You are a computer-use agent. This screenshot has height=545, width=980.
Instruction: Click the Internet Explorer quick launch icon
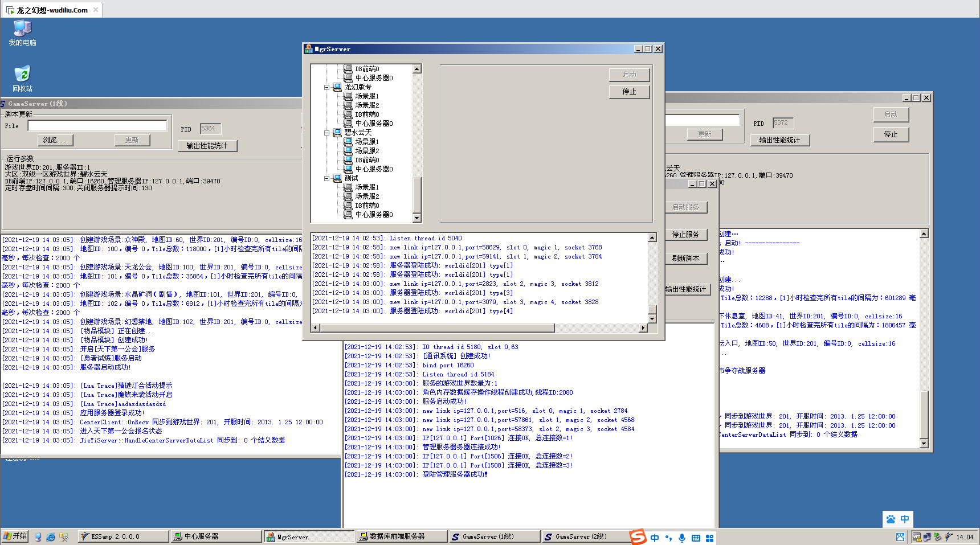pos(51,536)
